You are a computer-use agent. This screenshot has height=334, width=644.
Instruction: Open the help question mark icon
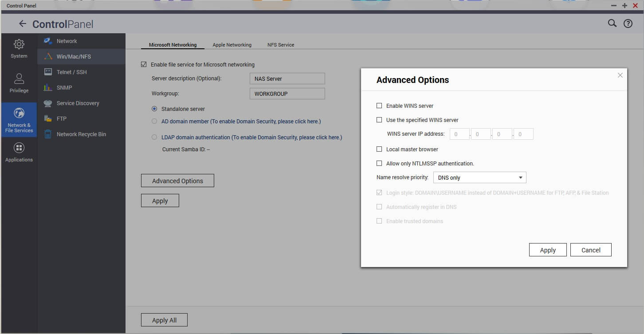pos(628,24)
